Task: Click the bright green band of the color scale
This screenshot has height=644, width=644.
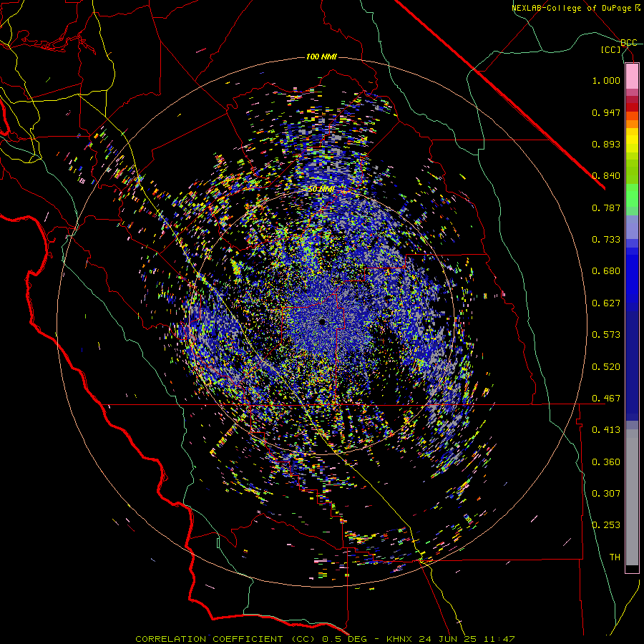Action: click(x=632, y=195)
